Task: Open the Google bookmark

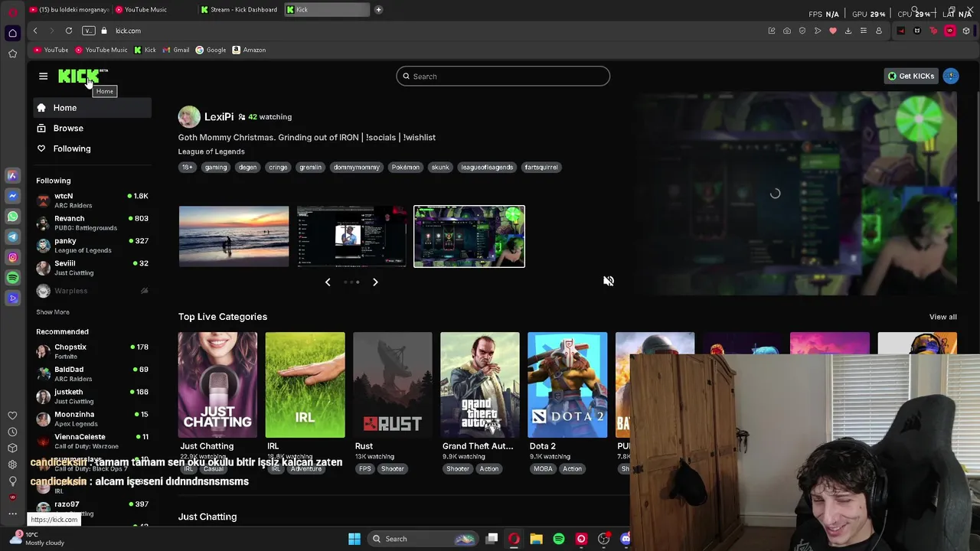Action: tap(211, 50)
